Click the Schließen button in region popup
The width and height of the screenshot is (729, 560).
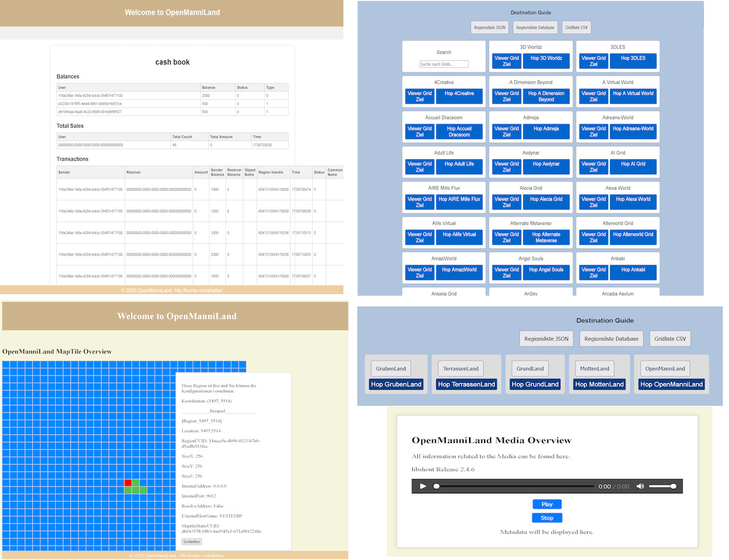click(x=191, y=542)
